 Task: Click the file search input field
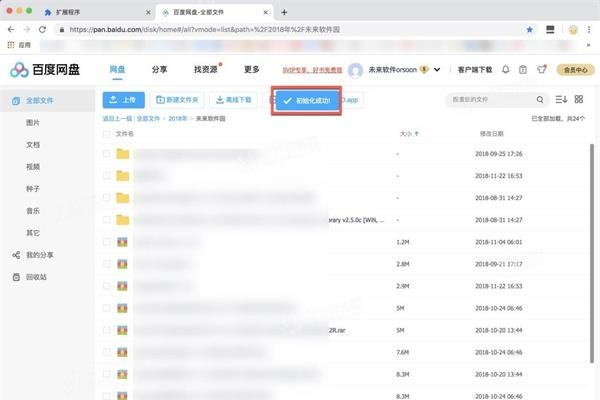coord(492,100)
